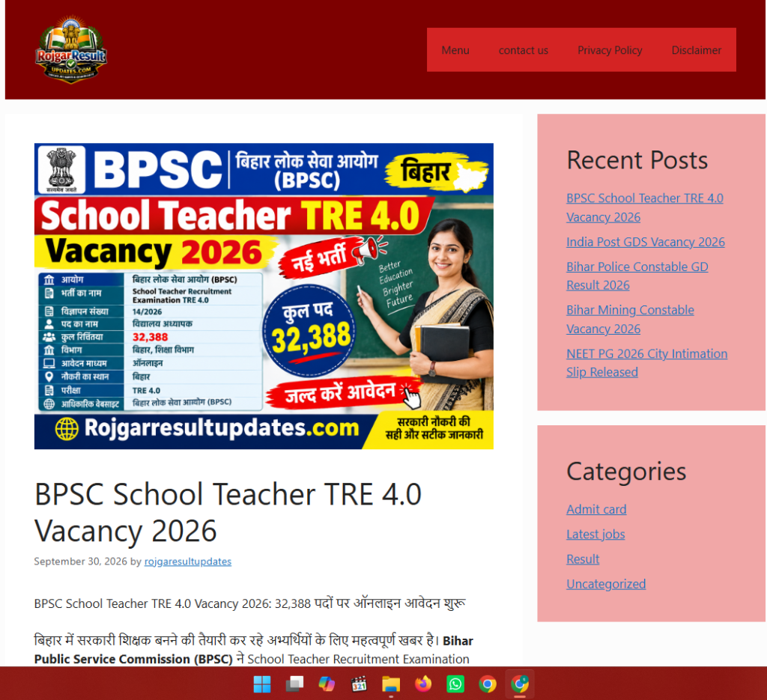Open the Disclaimer page
Viewport: 767px width, 700px height.
(696, 50)
